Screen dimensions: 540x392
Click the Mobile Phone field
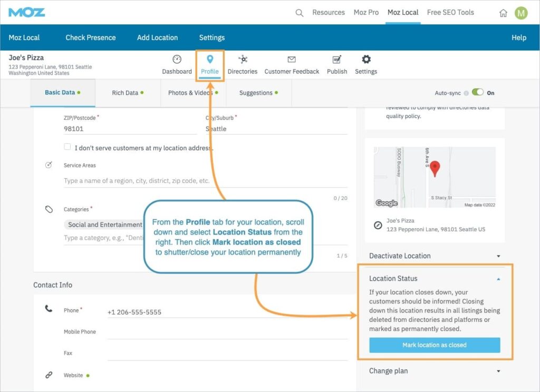click(228, 332)
